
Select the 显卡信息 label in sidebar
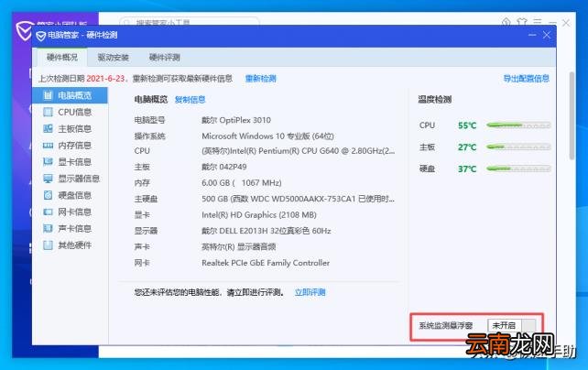coord(74,162)
